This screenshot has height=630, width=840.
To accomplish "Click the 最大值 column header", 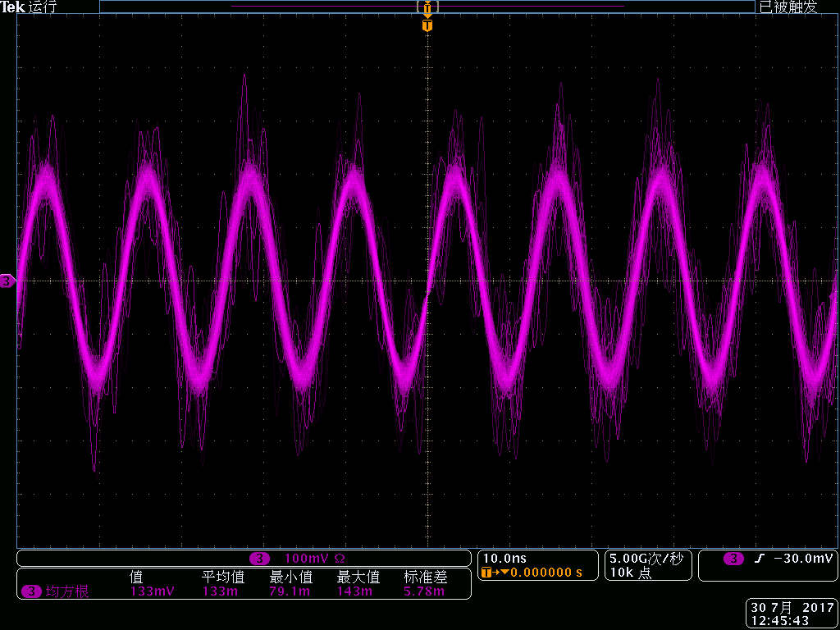I will coord(358,577).
